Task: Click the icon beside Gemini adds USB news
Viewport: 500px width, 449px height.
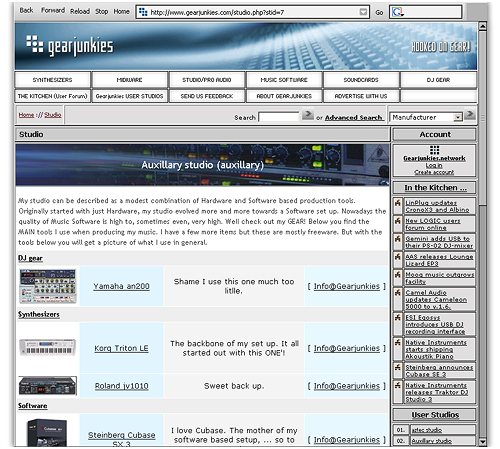Action: point(397,239)
